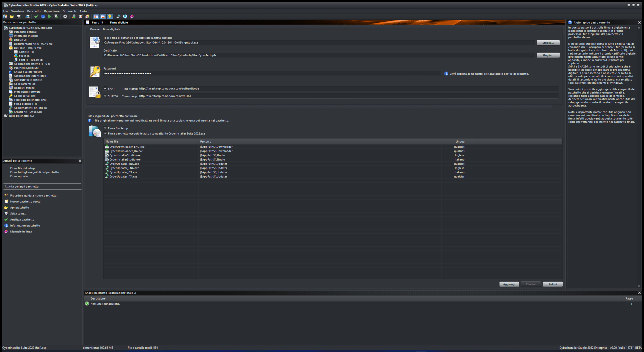This screenshot has height=352, width=644.
Task: Click Sfoglia button for certificate path
Action: click(x=548, y=55)
